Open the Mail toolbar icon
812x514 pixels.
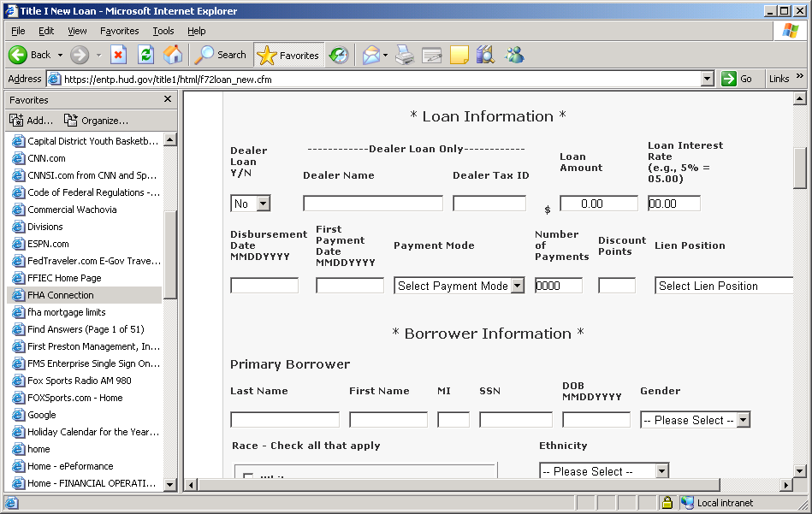(371, 56)
